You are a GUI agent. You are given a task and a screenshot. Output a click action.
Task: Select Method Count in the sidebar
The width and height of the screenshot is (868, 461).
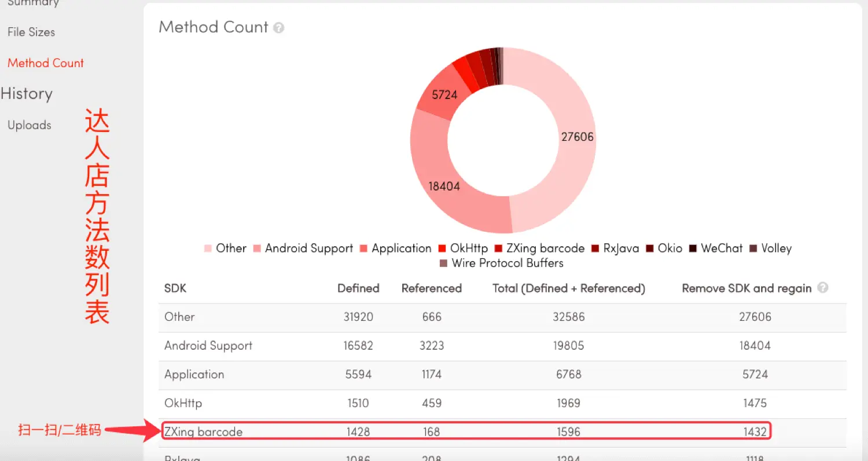point(45,63)
